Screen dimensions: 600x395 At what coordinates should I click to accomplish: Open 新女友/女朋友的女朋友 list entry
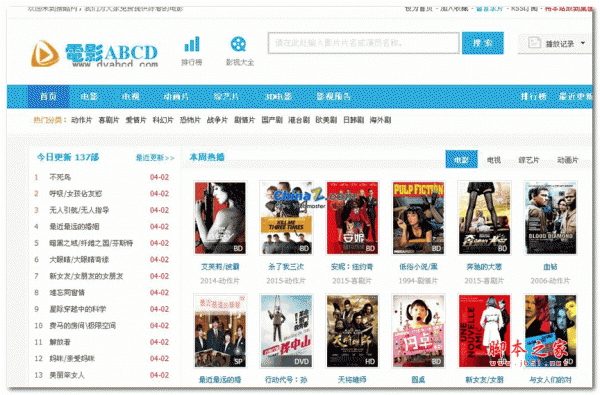[86, 276]
